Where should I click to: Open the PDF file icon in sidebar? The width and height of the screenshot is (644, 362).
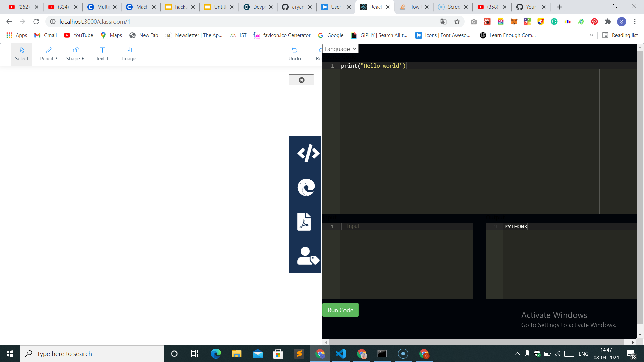304,222
